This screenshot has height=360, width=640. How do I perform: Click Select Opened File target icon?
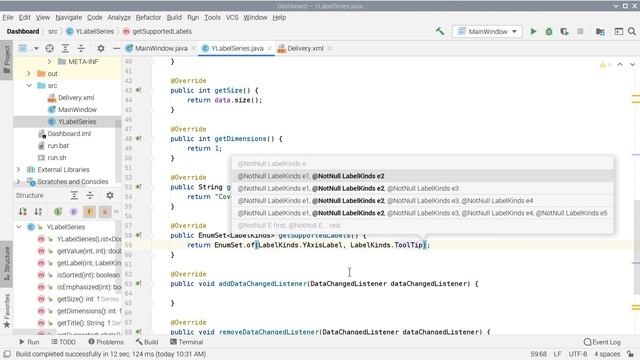point(49,48)
